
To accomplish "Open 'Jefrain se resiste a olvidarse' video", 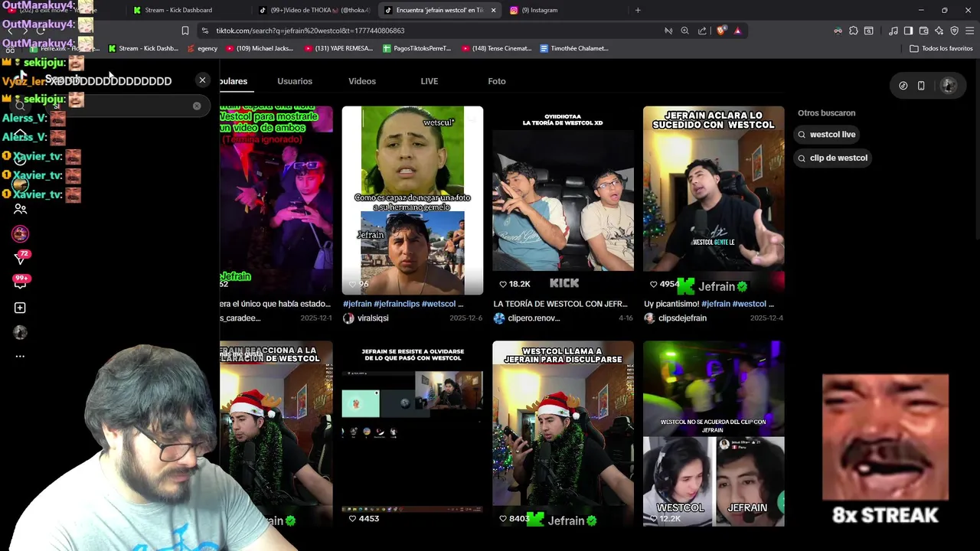I will pyautogui.click(x=413, y=434).
